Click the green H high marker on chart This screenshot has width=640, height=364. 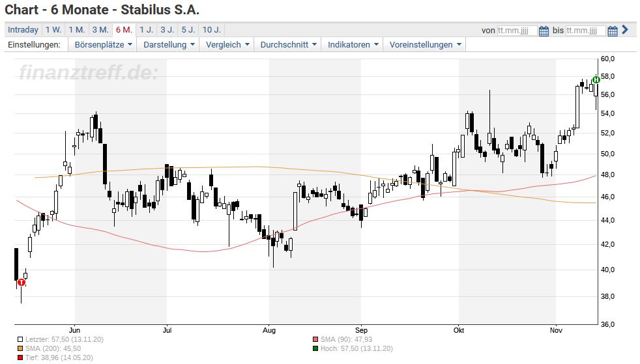596,79
